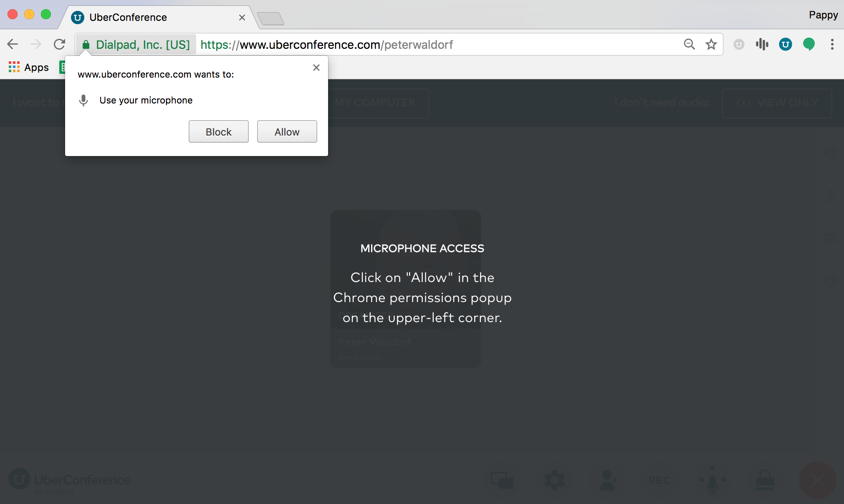This screenshot has height=504, width=844.
Task: Close the UberConference tab with its X
Action: pyautogui.click(x=242, y=18)
